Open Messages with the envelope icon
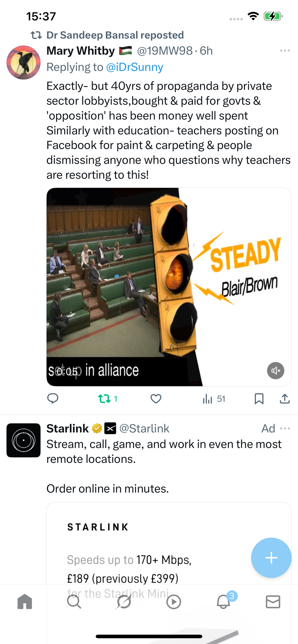 point(273,602)
